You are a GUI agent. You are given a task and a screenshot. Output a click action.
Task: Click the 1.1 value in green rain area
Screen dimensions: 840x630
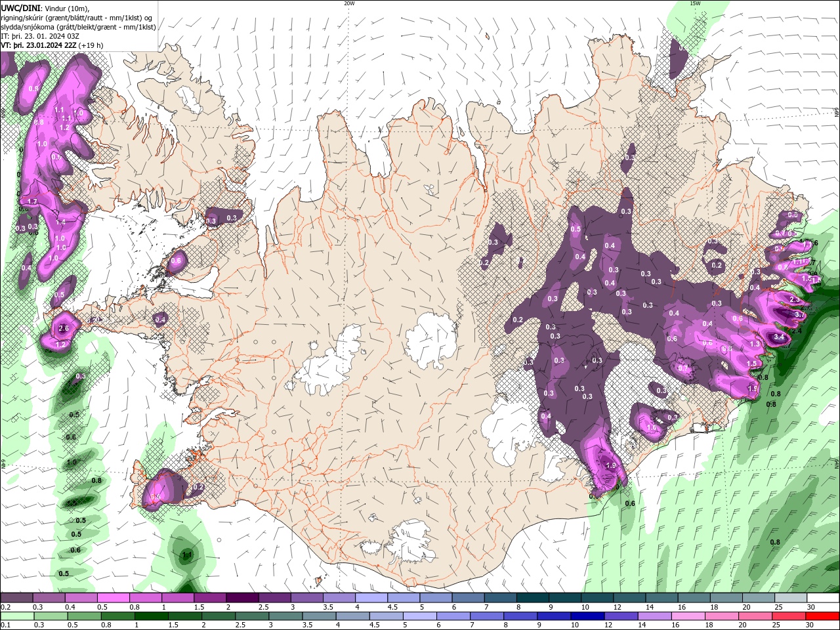tap(187, 555)
